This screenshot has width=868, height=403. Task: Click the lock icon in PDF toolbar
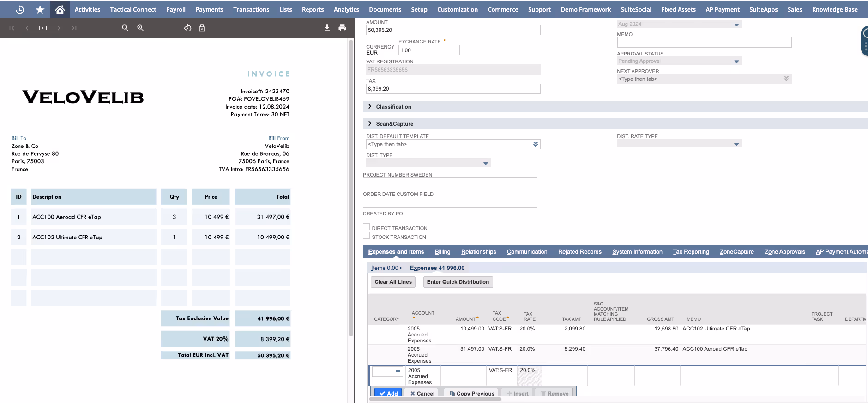point(202,28)
